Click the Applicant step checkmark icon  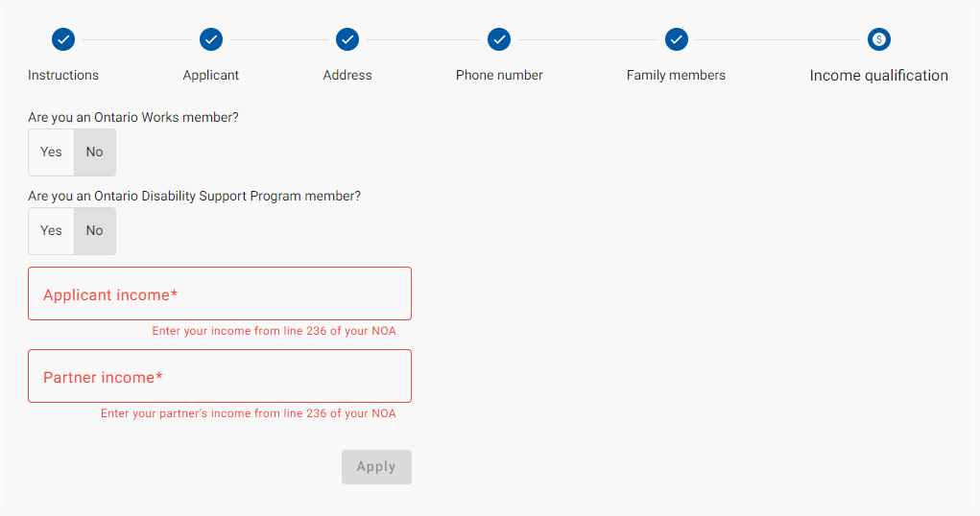pyautogui.click(x=211, y=39)
